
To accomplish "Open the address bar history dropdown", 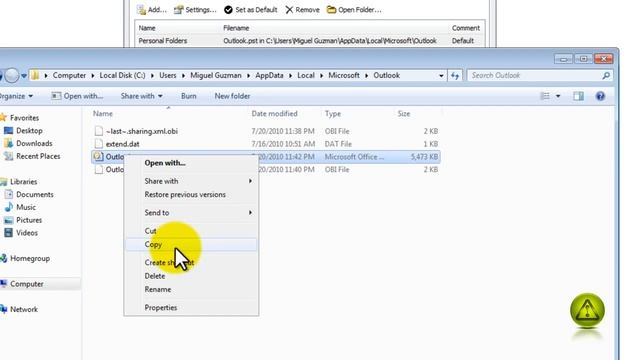I will (441, 76).
